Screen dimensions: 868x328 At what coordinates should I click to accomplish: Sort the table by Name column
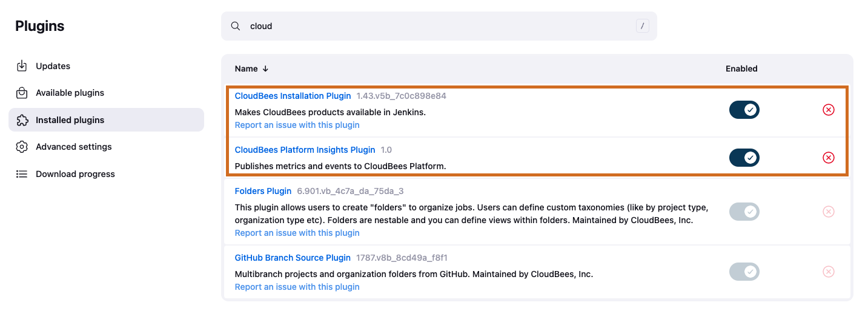coord(251,69)
